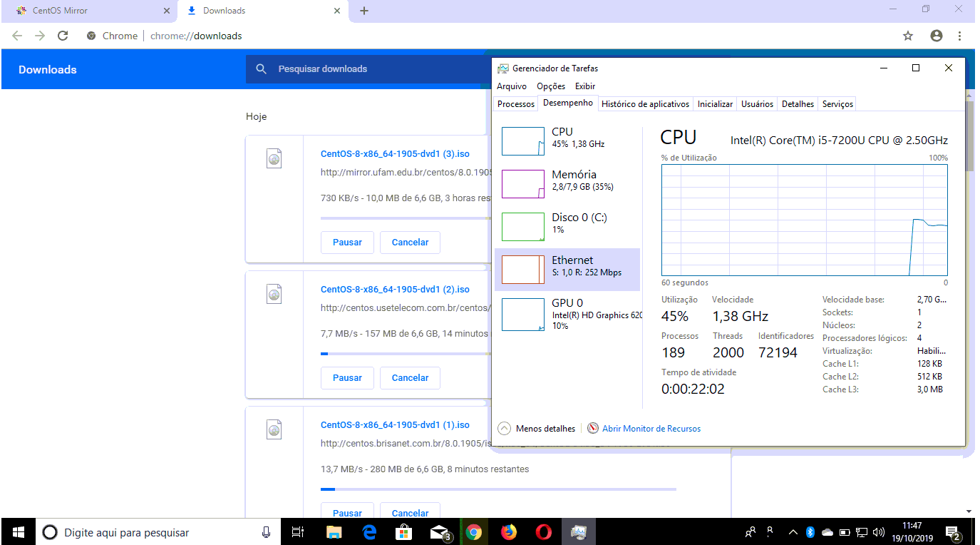Open the CentOS-8-x86_64-1905-dvd1 (3).iso link
980x545 pixels.
point(395,153)
